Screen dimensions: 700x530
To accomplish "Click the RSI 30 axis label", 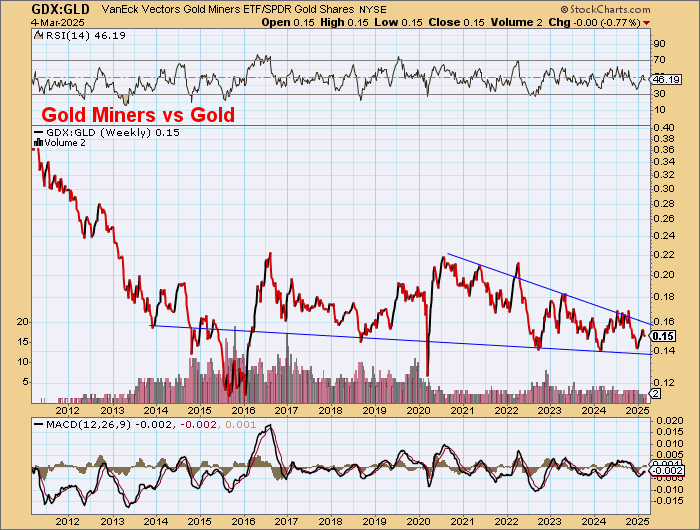I will [x=659, y=94].
